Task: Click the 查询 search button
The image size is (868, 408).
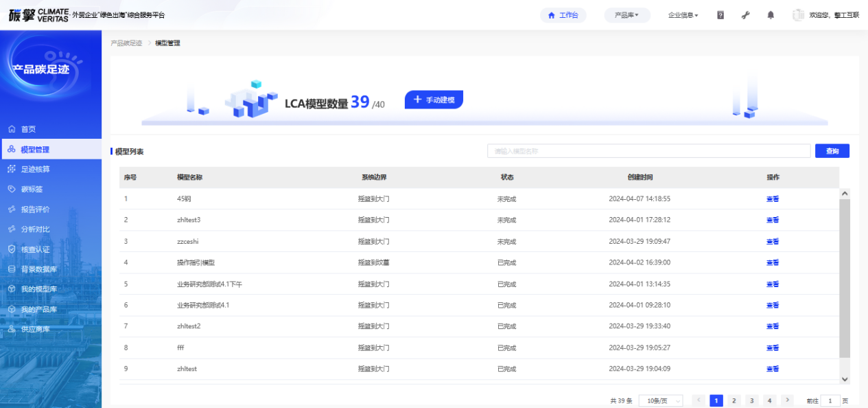Action: coord(832,151)
